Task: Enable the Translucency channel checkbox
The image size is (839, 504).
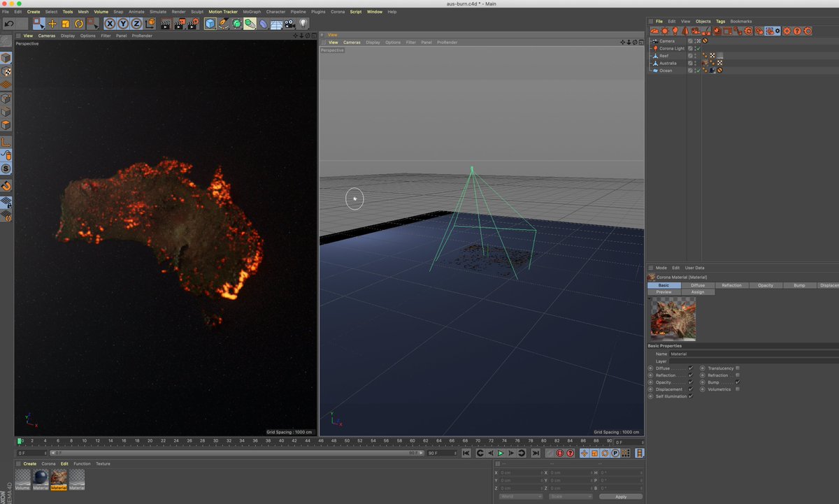Action: (738, 368)
